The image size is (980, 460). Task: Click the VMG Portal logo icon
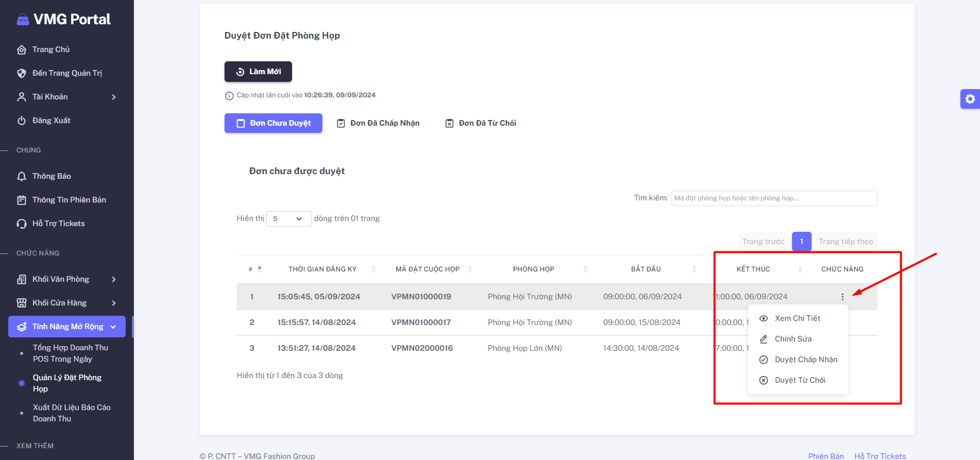[23, 20]
